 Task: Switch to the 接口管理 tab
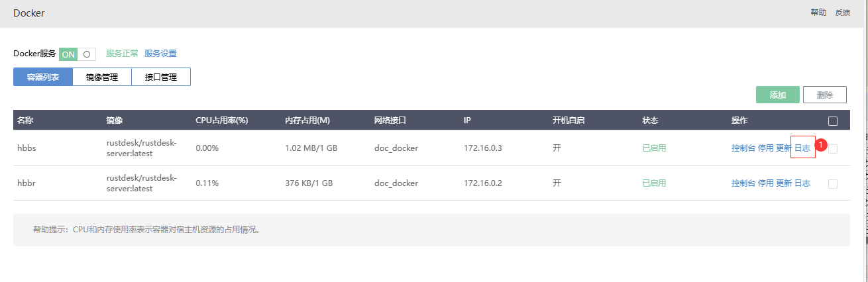(161, 77)
